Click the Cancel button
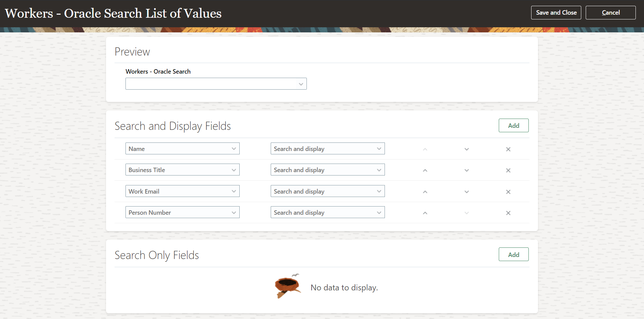Image resolution: width=644 pixels, height=319 pixels. pyautogui.click(x=610, y=13)
